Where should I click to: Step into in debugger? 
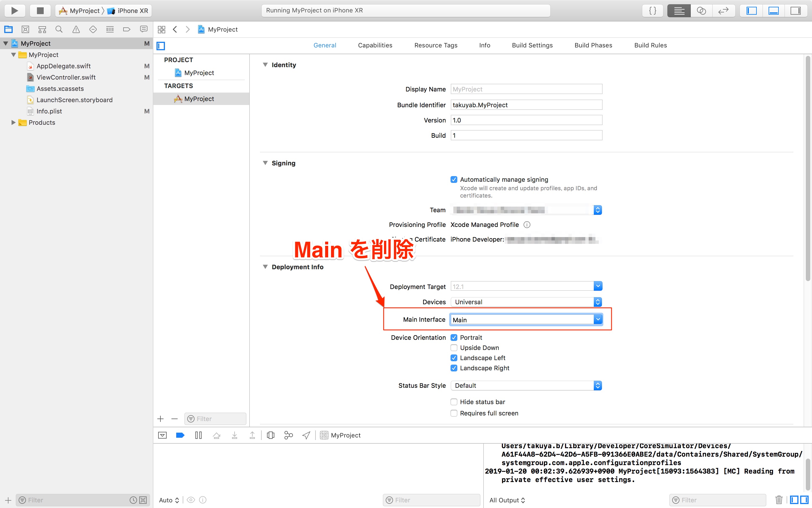[x=235, y=435]
